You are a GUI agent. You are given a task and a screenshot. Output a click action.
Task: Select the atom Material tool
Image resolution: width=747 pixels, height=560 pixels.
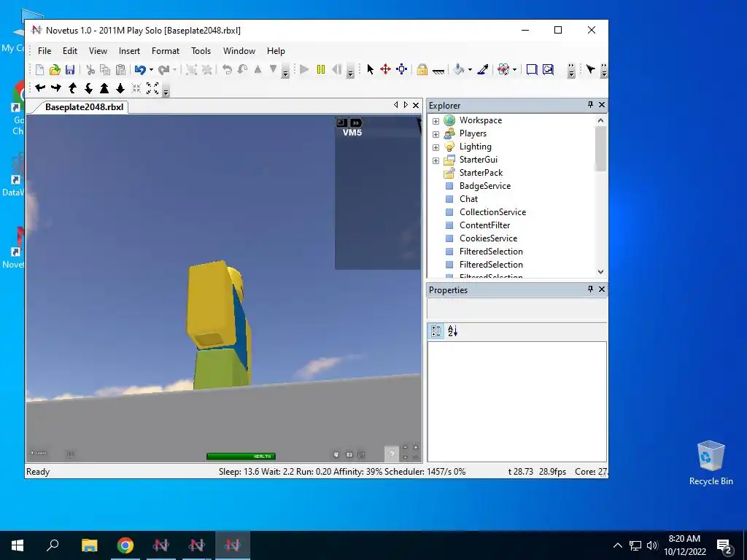coord(503,69)
